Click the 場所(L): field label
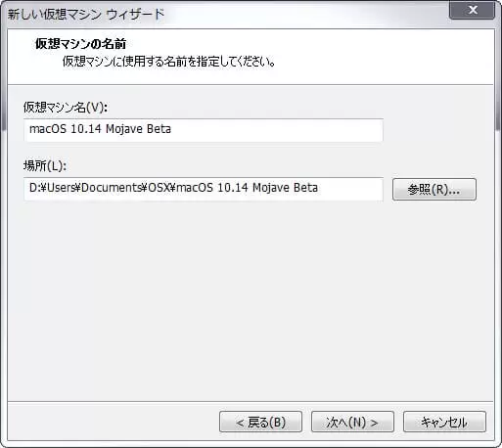Screen dimensions: 502x448 pos(45,165)
